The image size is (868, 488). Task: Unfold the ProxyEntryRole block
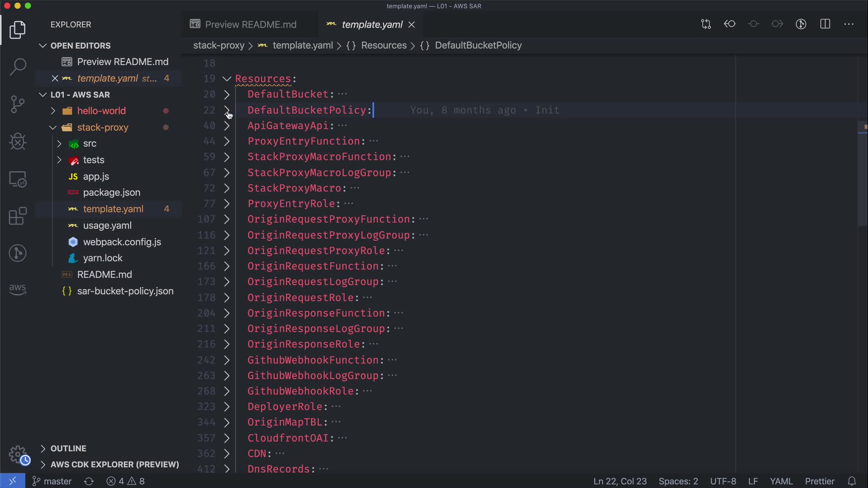[227, 204]
